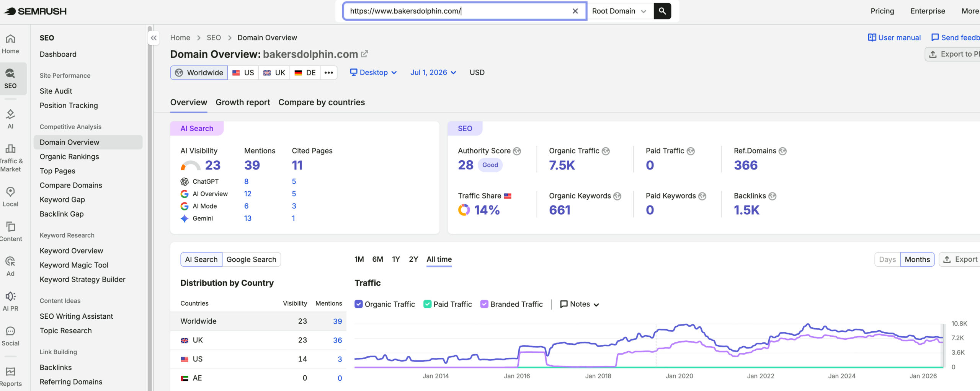Select Worldwide database
The image size is (980, 391).
pyautogui.click(x=199, y=72)
